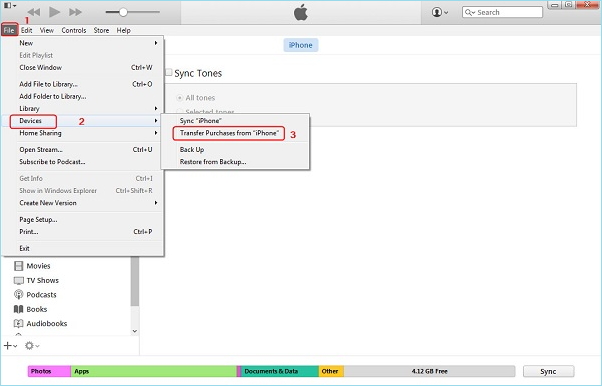
Task: Click the Other storage segment
Action: click(x=331, y=371)
